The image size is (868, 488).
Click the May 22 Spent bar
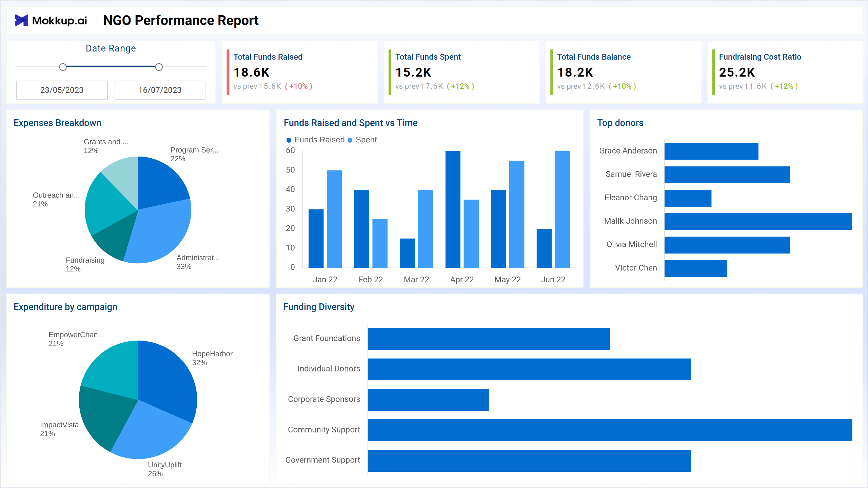517,214
